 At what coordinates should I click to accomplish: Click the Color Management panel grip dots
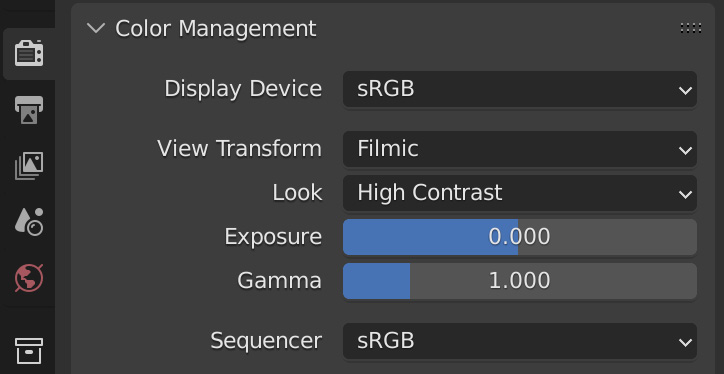click(691, 28)
